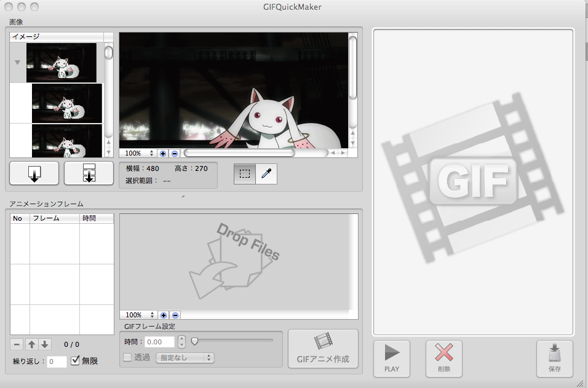Open the frame preview 100% zoom dropdown
The height and width of the screenshot is (388, 588).
point(140,315)
